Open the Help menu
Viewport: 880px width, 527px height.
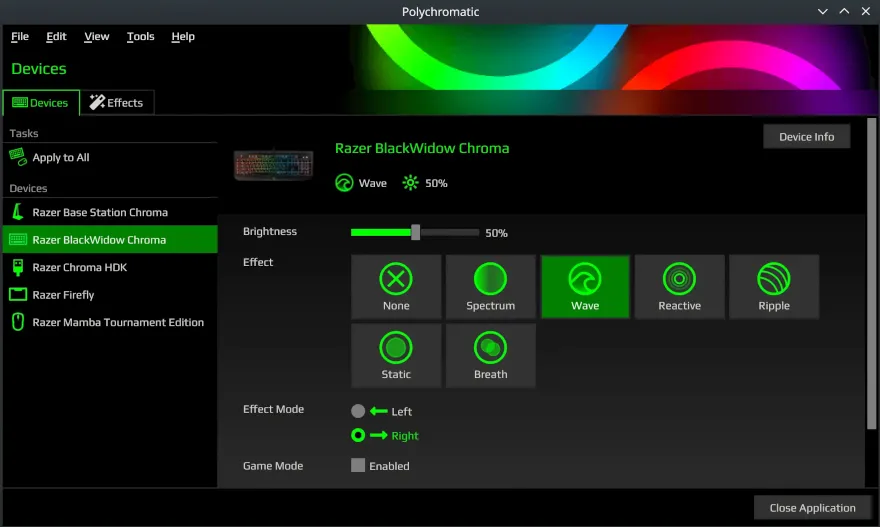[x=183, y=36]
